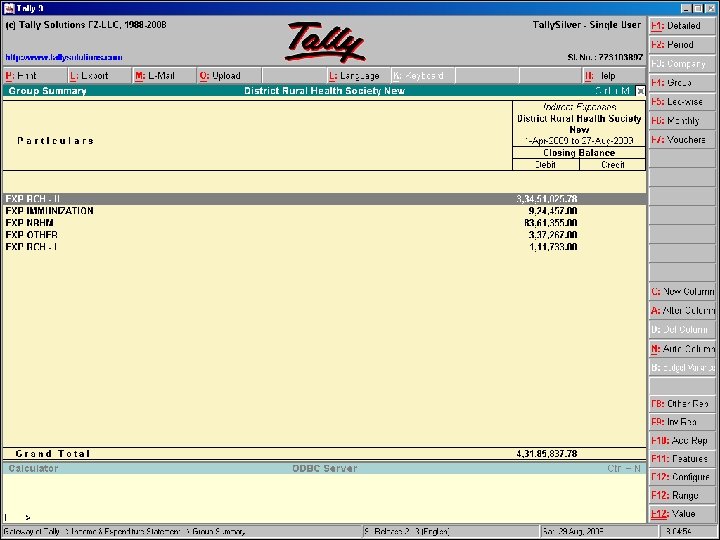
Task: Open F2: Period setting
Action: click(682, 45)
